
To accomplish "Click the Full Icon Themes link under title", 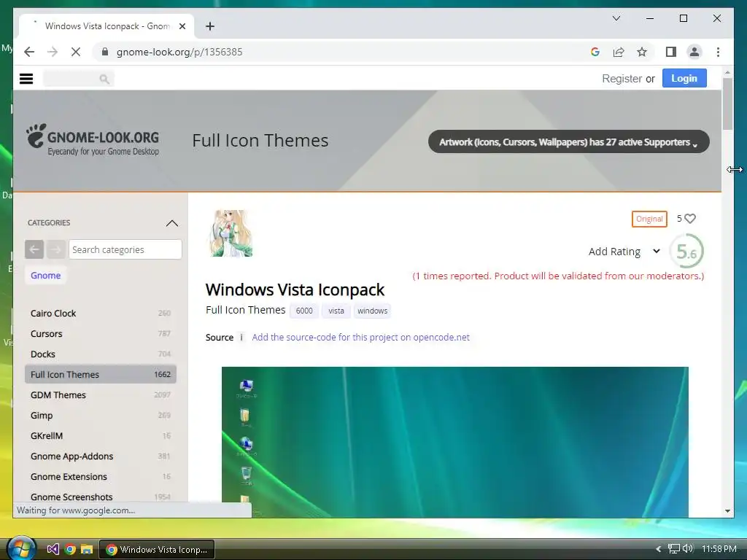I will (245, 310).
